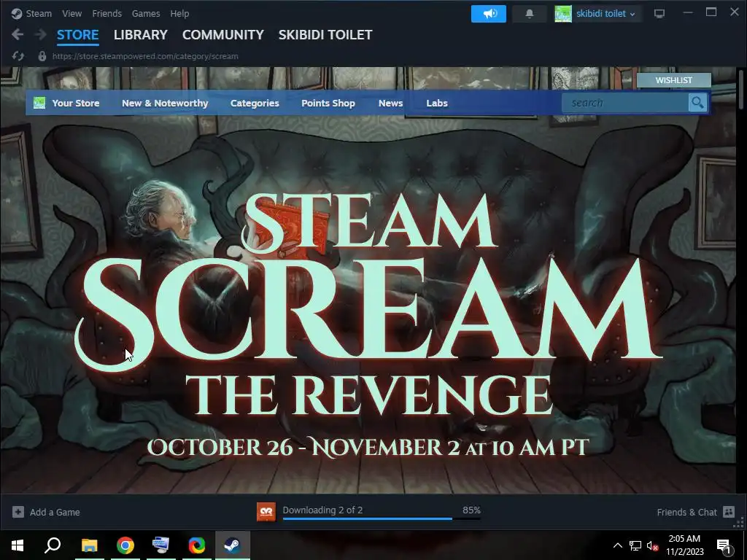The height and width of the screenshot is (560, 747).
Task: Open File Explorer from taskbar
Action: pyautogui.click(x=89, y=545)
